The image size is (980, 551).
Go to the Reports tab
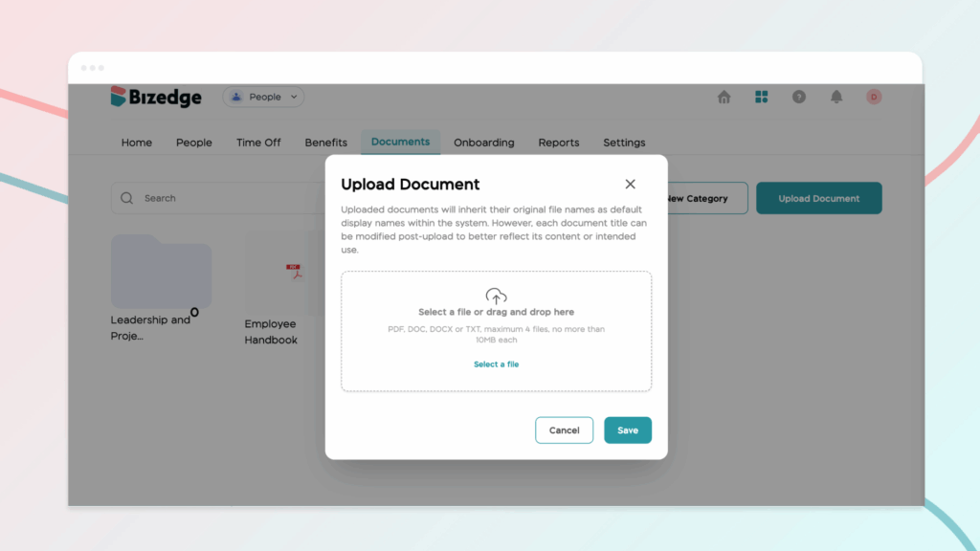coord(558,143)
